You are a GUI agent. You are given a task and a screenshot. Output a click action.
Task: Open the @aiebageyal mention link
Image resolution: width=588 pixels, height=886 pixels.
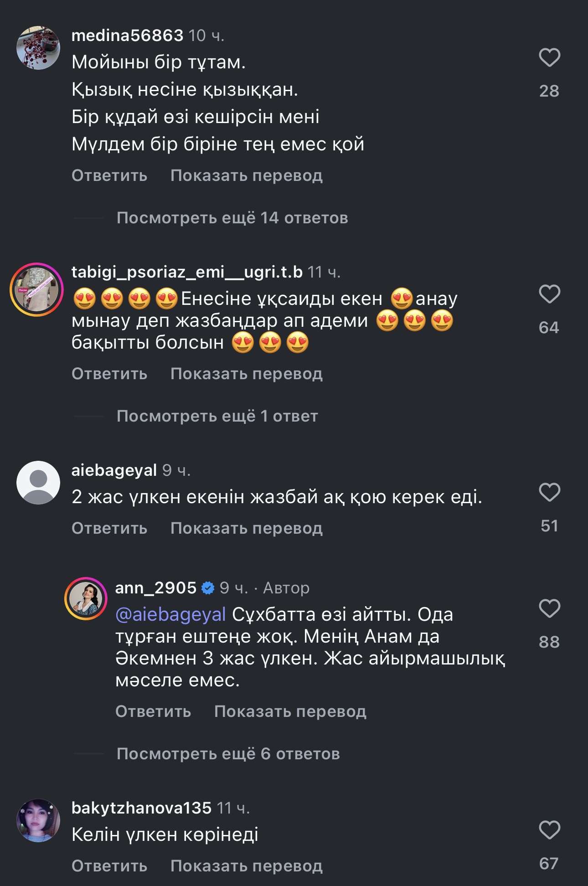point(170,614)
